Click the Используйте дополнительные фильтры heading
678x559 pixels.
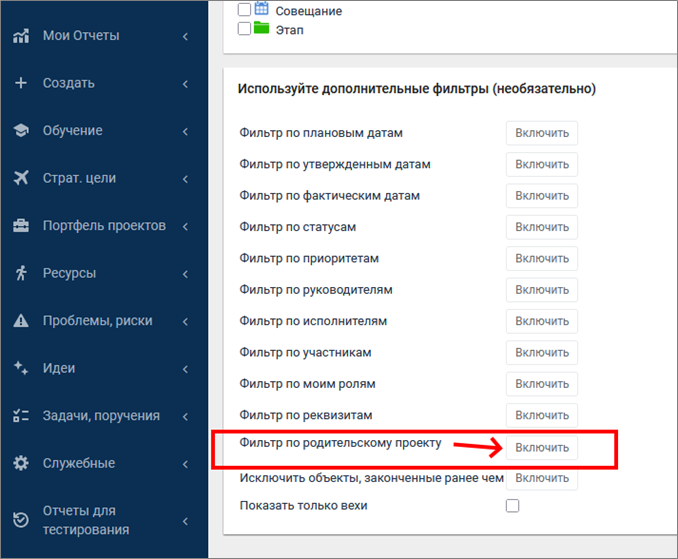417,89
